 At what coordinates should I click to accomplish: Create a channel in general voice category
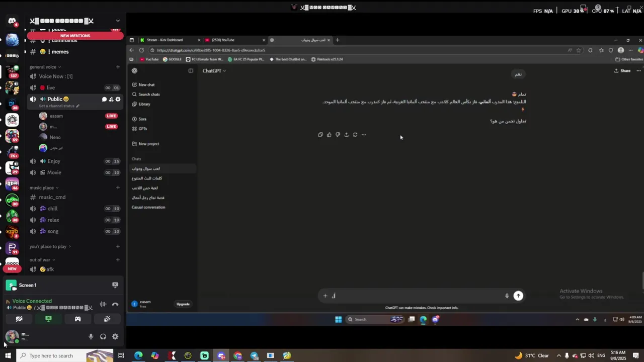pyautogui.click(x=118, y=67)
